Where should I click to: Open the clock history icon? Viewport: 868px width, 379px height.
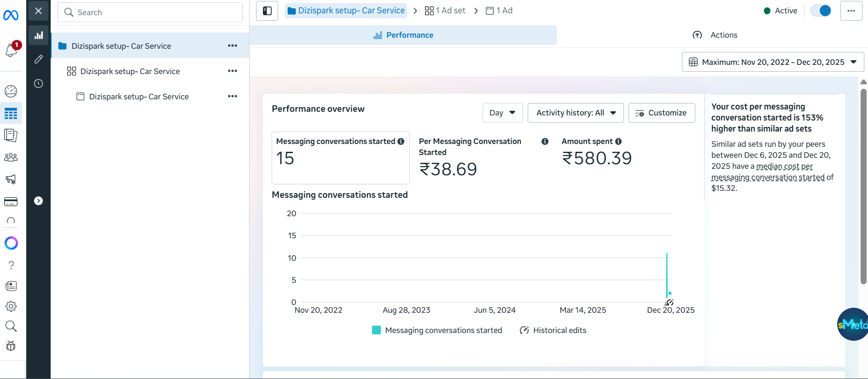[x=39, y=84]
